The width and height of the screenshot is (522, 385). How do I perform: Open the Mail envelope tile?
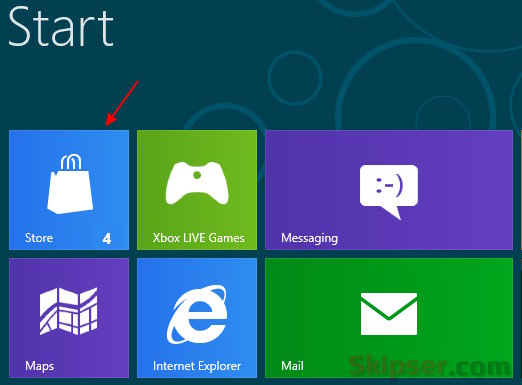389,318
